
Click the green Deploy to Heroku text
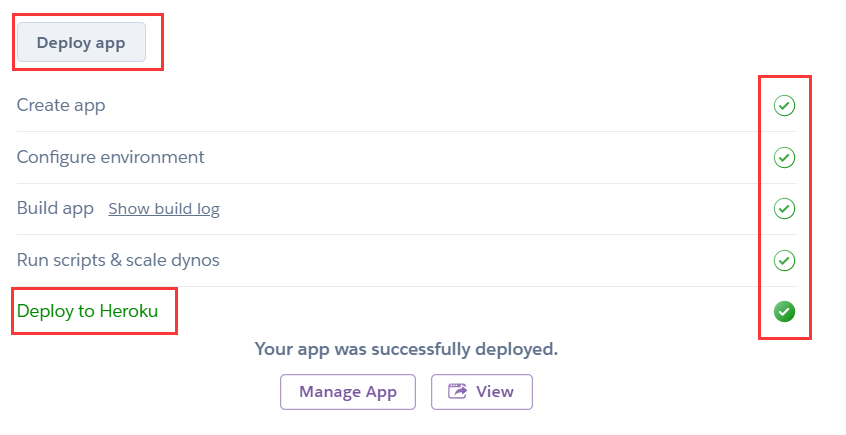87,311
